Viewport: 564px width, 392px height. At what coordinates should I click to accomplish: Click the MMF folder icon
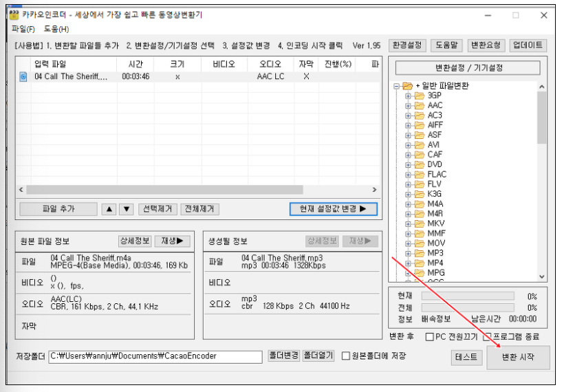(x=419, y=233)
